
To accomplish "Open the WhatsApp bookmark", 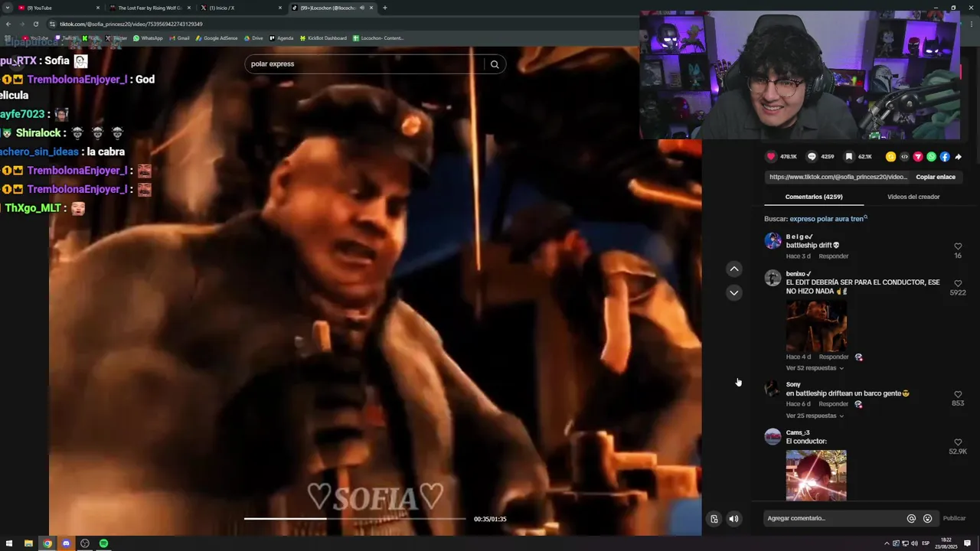I will coord(148,37).
